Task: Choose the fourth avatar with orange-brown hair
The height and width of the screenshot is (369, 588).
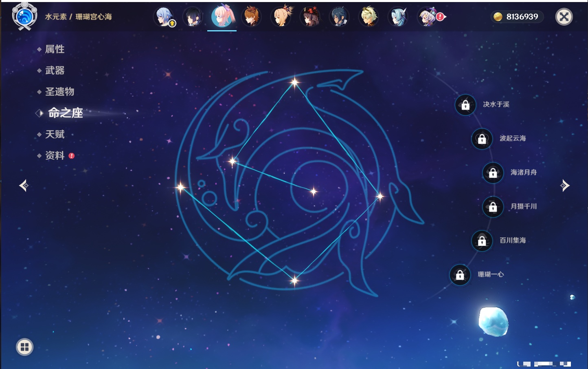Action: pyautogui.click(x=251, y=17)
